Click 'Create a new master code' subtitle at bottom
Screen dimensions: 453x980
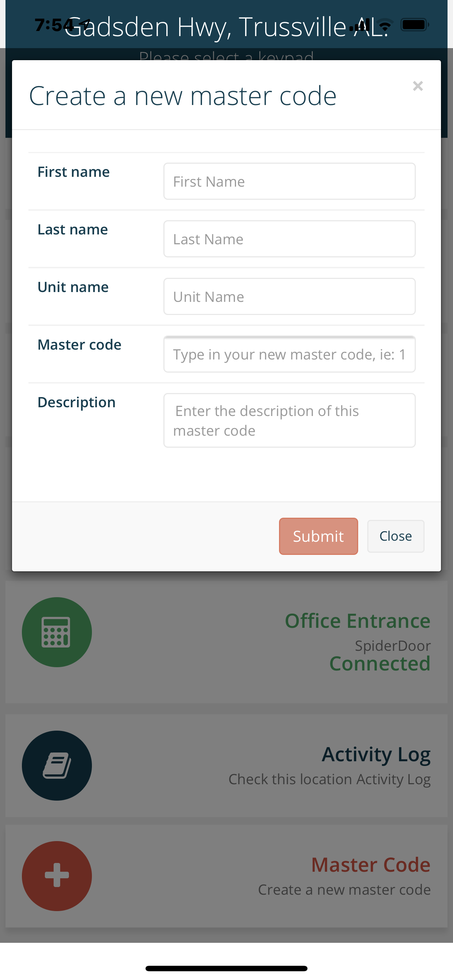pos(344,890)
